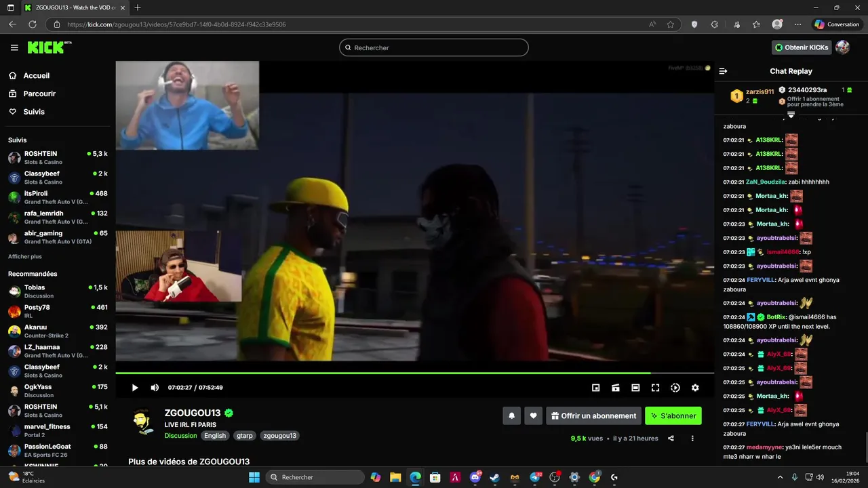This screenshot has width=868, height=488.
Task: Click Obtenir KICKs button
Action: click(802, 47)
